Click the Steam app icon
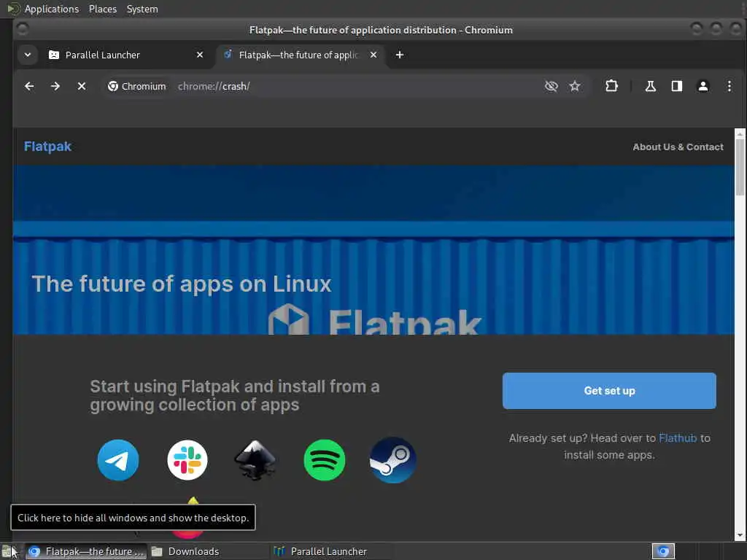This screenshot has width=747, height=560. 393,460
